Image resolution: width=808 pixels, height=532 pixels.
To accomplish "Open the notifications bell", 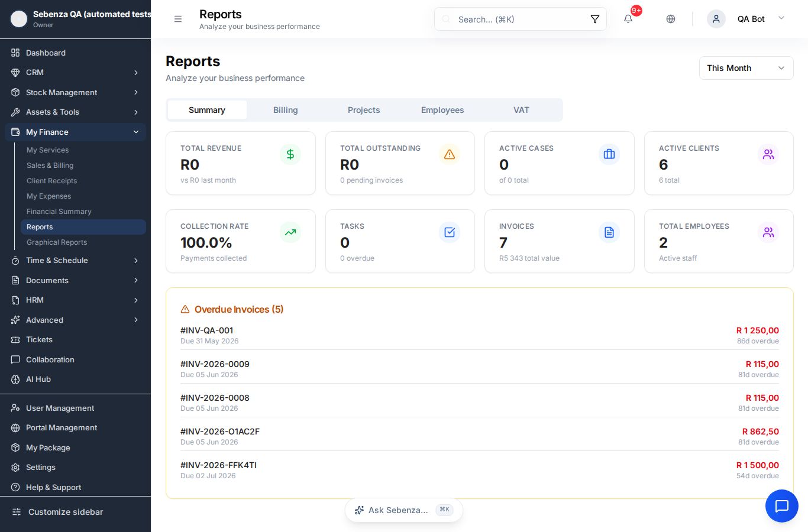I will coord(628,19).
